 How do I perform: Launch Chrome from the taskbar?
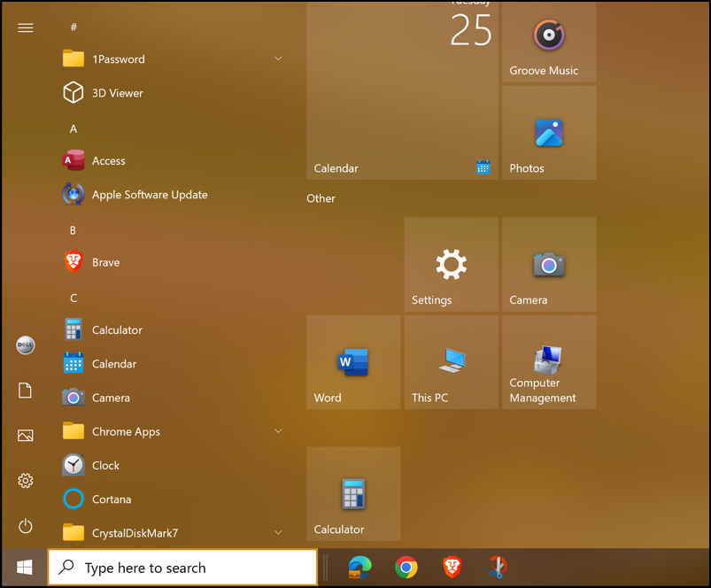point(406,567)
